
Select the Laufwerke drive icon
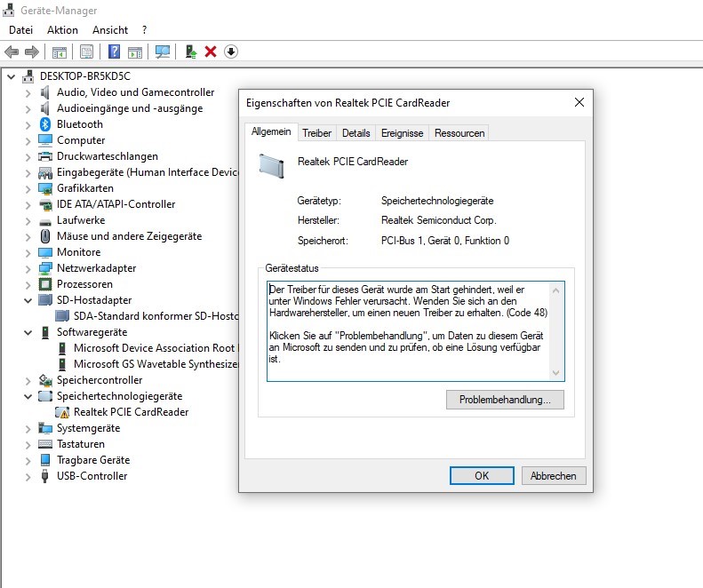click(x=45, y=222)
